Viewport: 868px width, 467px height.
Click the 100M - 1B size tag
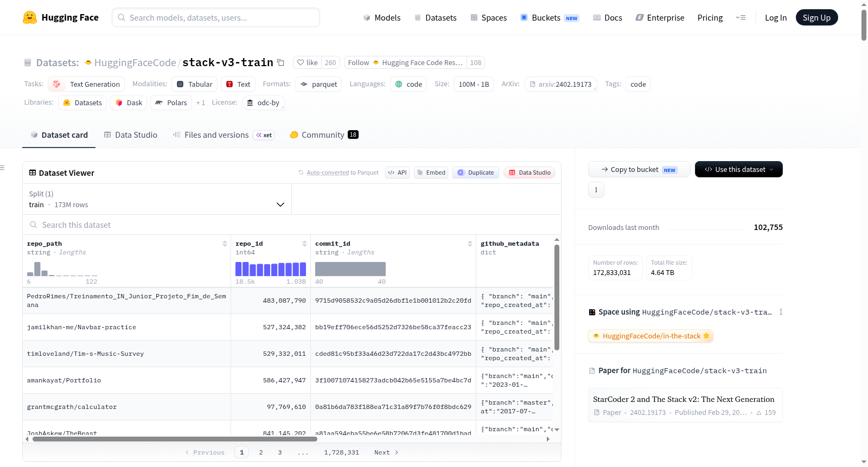[x=474, y=84]
